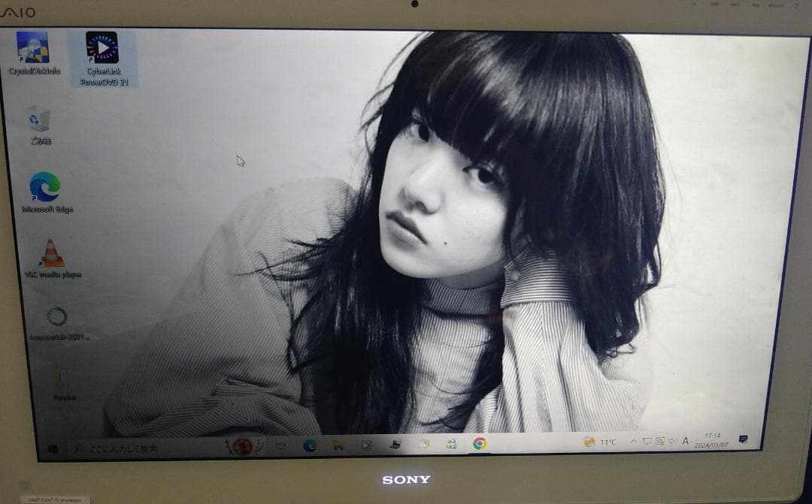Open Task View on the taskbar
Screen dimensions: 812x504
(280, 445)
